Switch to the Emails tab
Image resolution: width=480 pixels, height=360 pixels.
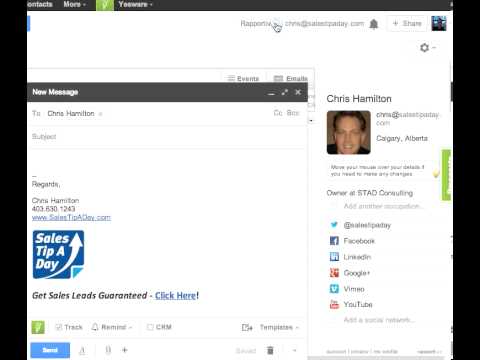coord(291,79)
